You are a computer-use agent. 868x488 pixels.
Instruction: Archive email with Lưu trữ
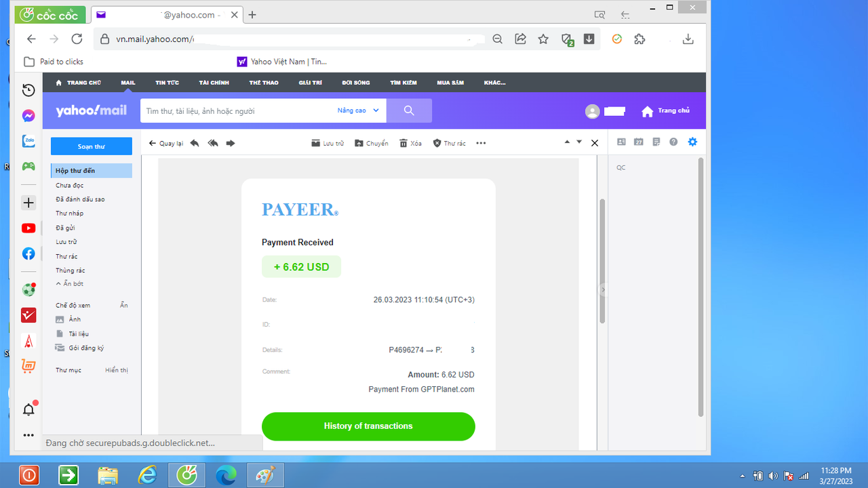(328, 143)
